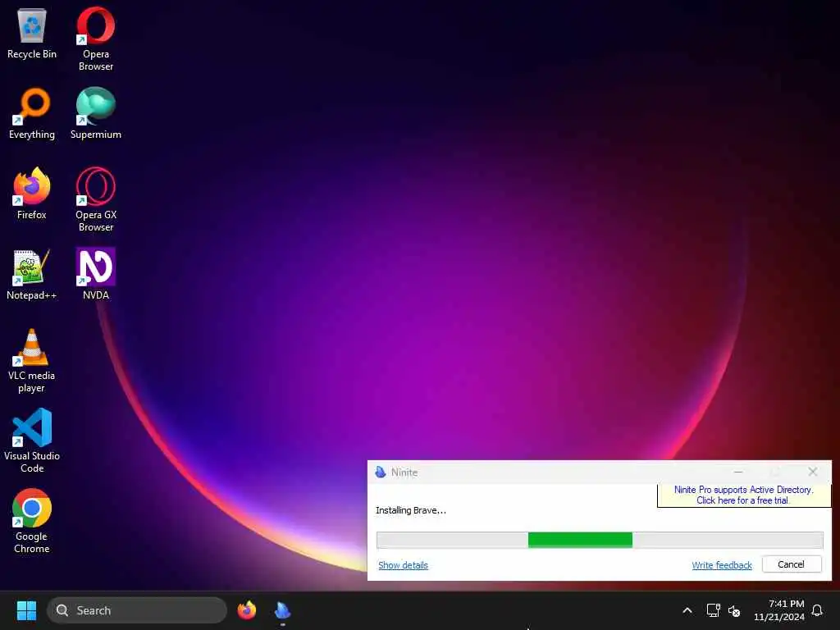Click the Ninite icon in the taskbar
This screenshot has height=630, width=840.
tap(282, 610)
